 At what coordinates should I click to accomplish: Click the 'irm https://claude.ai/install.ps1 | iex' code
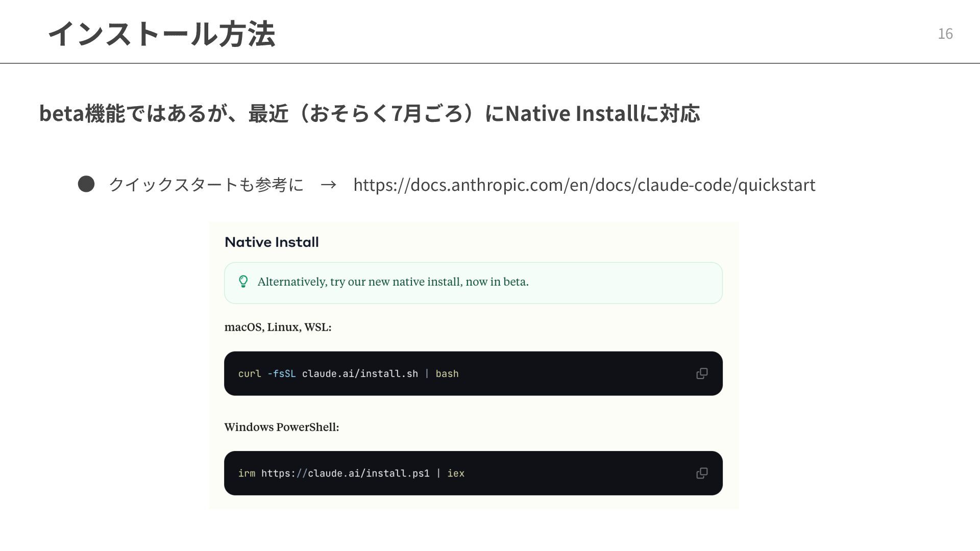[351, 473]
